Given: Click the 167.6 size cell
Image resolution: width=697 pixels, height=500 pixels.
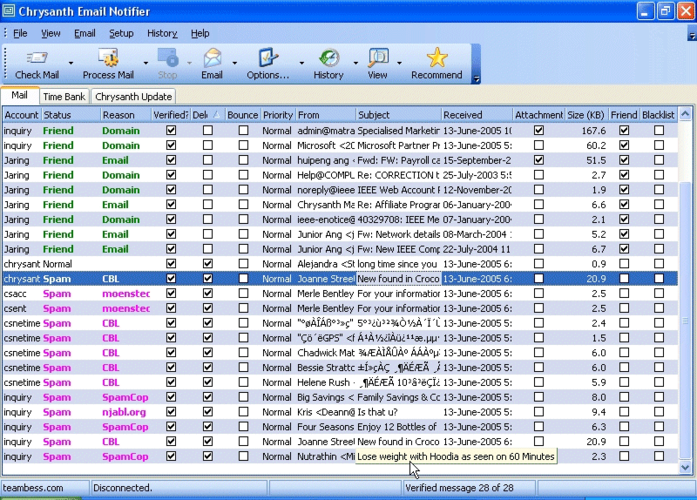Looking at the screenshot, I should [586, 130].
